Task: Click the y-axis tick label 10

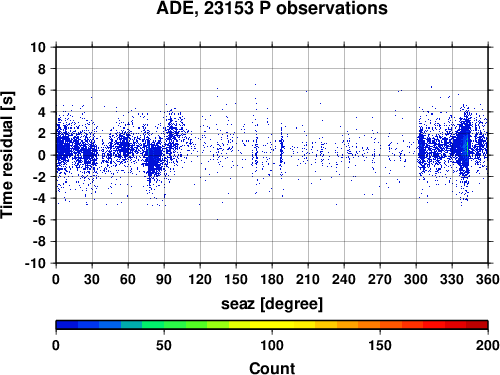Action: coord(38,47)
